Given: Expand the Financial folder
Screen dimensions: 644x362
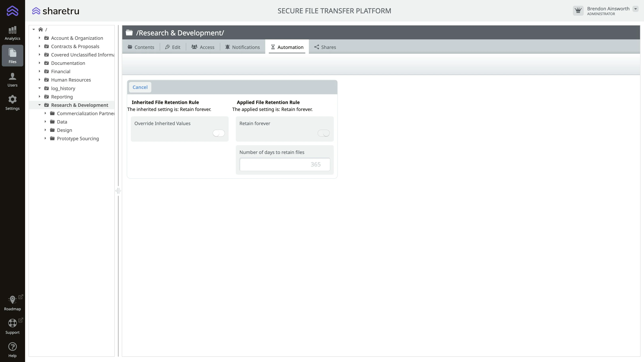Looking at the screenshot, I should [39, 71].
